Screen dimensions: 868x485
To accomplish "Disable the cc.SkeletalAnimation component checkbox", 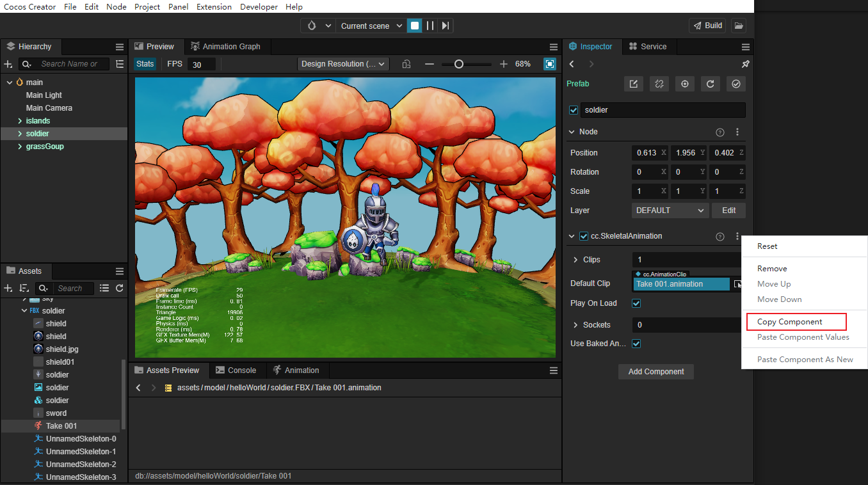I will [x=584, y=236].
